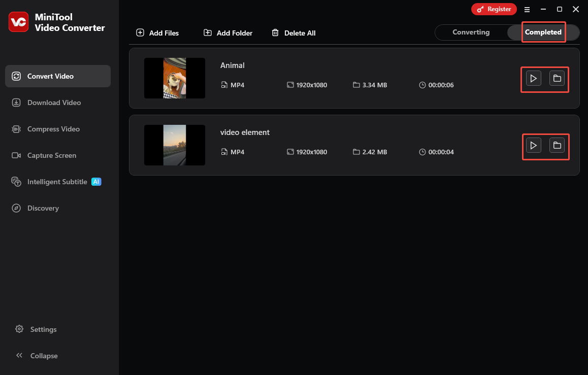Click the hamburger menu icon
The image size is (588, 375).
527,9
